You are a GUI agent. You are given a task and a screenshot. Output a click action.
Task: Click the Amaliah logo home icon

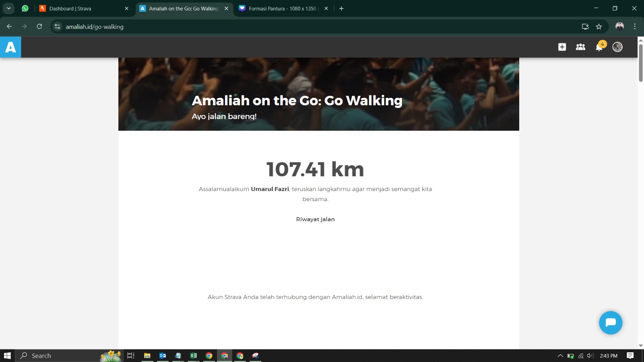tap(10, 47)
